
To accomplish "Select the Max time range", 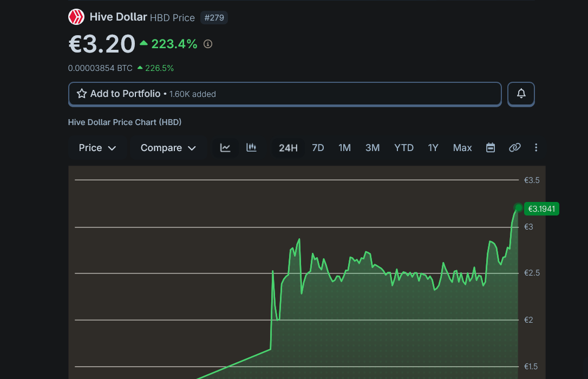I will click(x=462, y=148).
